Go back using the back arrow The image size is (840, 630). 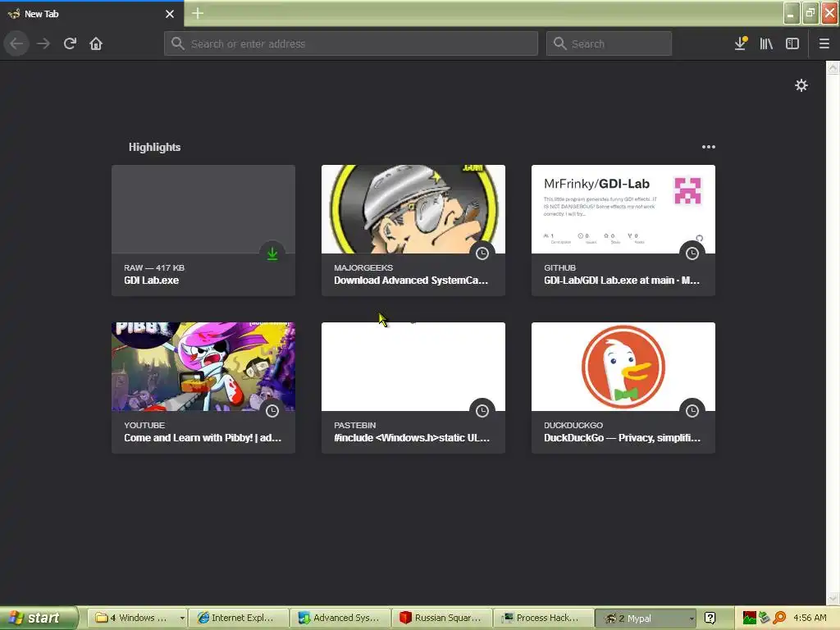[16, 43]
